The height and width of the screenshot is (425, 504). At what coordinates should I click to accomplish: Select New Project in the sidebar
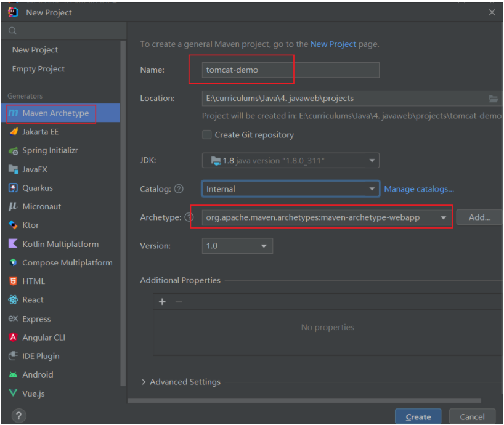coord(35,50)
